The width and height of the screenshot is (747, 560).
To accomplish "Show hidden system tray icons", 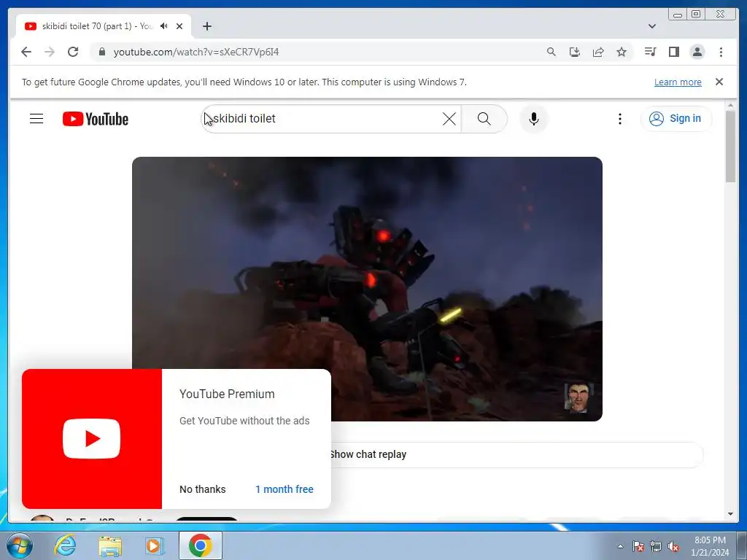I will point(620,546).
